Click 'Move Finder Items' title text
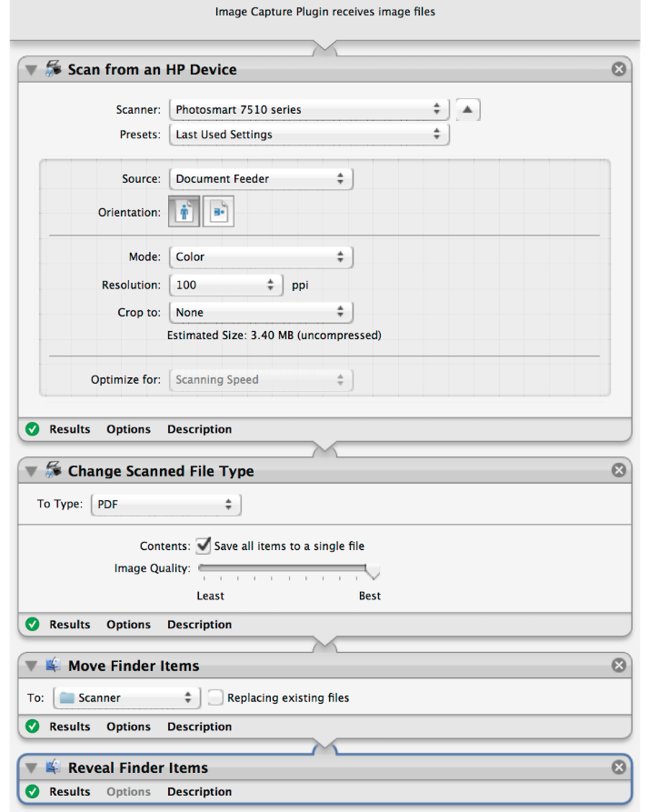 [x=134, y=666]
